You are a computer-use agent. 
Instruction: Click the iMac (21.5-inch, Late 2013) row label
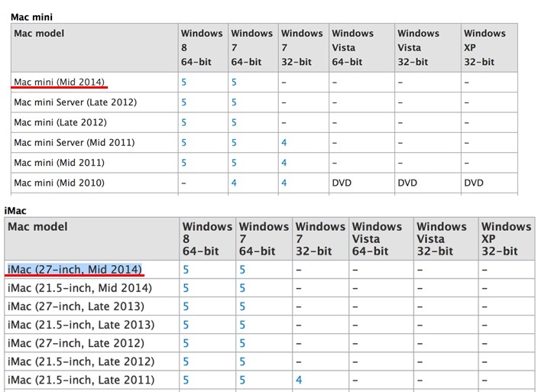[81, 325]
